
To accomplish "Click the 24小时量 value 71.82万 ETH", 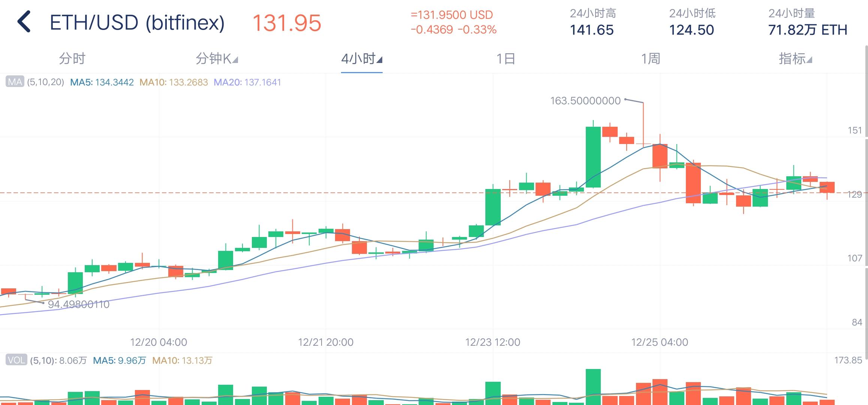I will click(808, 30).
